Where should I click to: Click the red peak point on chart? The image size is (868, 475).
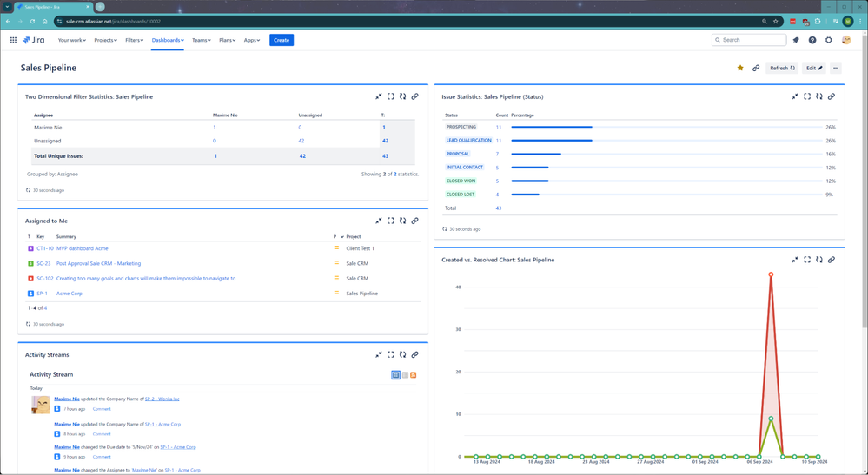771,274
